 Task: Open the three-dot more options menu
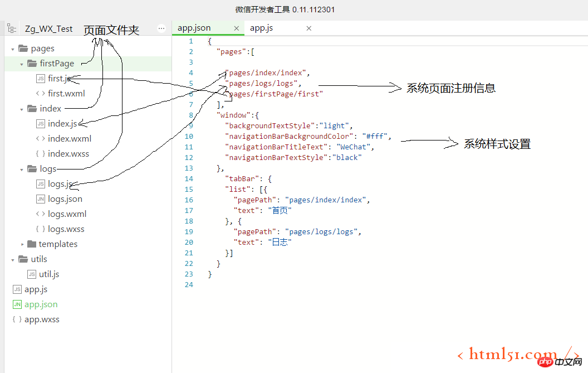coord(161,28)
